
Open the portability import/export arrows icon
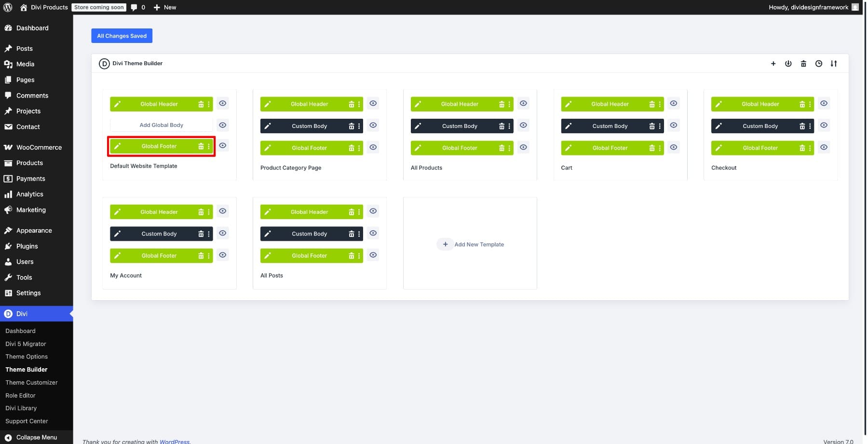[x=834, y=64]
